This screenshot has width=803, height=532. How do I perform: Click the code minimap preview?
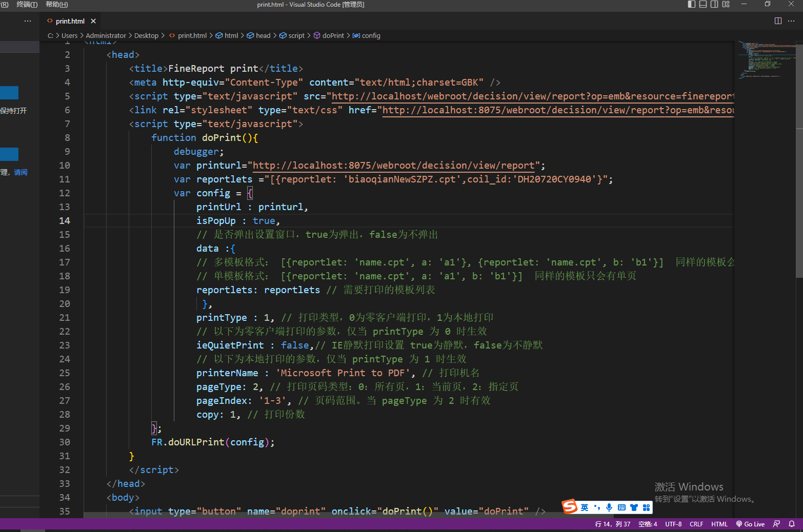767,60
